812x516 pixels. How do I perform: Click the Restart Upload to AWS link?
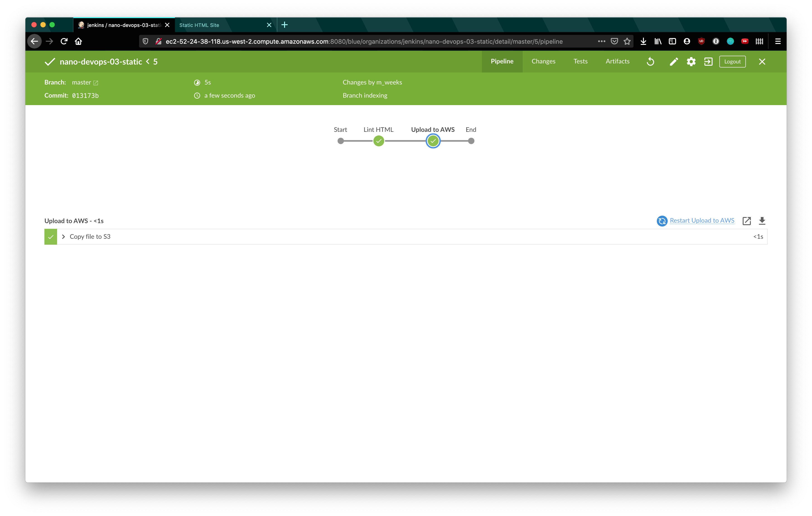click(x=702, y=220)
